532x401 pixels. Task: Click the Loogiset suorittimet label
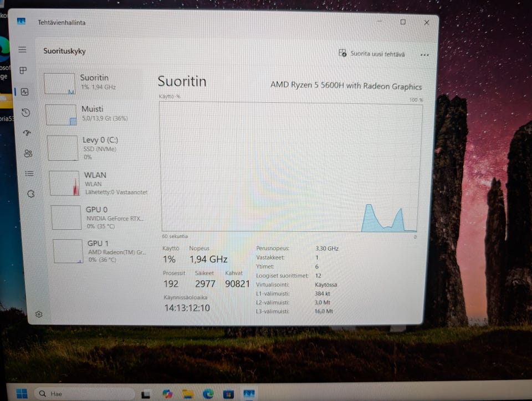pyautogui.click(x=282, y=276)
